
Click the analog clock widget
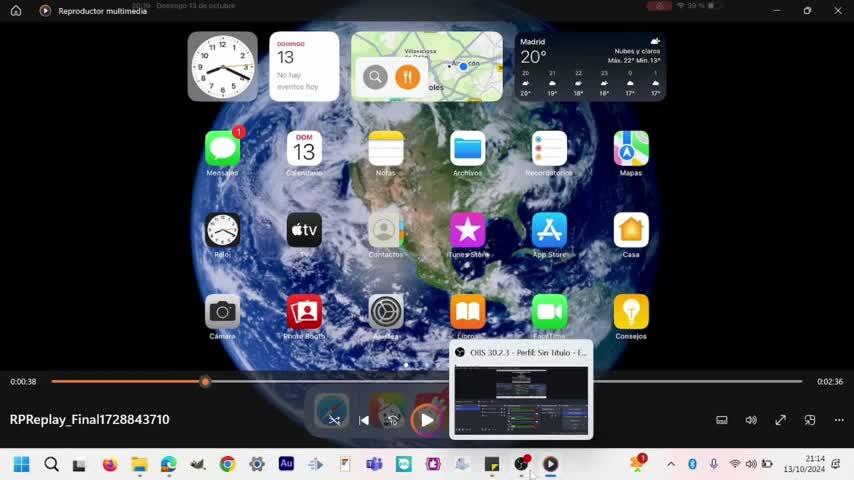[222, 66]
